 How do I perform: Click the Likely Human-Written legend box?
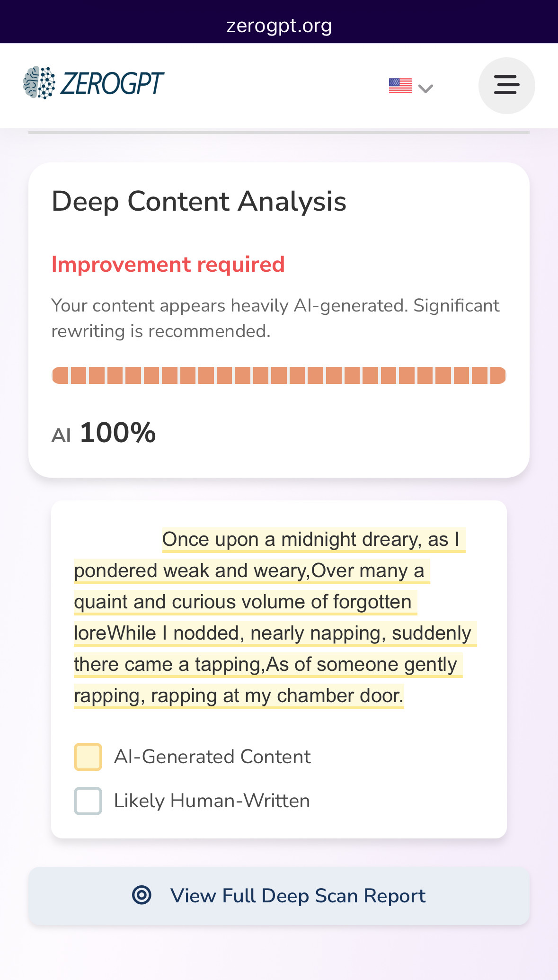(x=88, y=801)
